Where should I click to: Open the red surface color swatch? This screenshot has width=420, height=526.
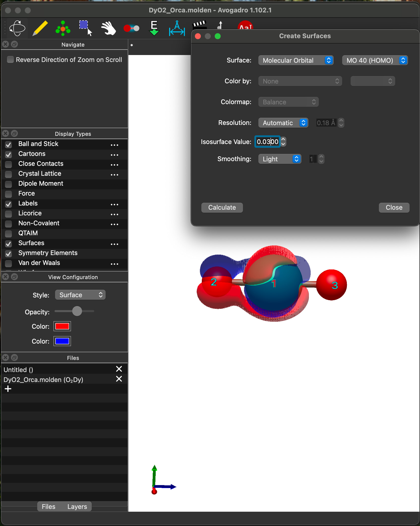[62, 326]
